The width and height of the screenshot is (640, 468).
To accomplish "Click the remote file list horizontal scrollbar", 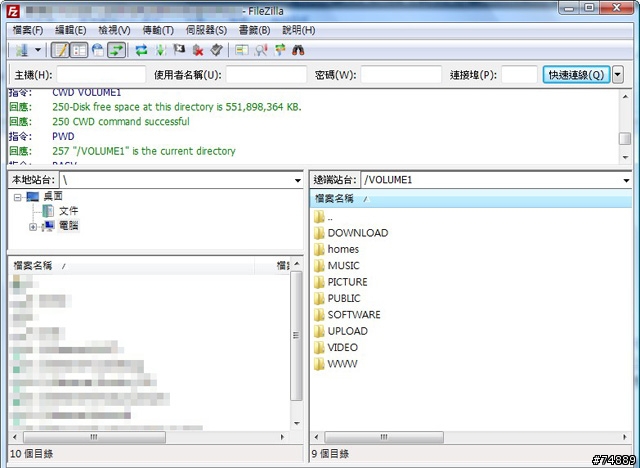I will 384,437.
